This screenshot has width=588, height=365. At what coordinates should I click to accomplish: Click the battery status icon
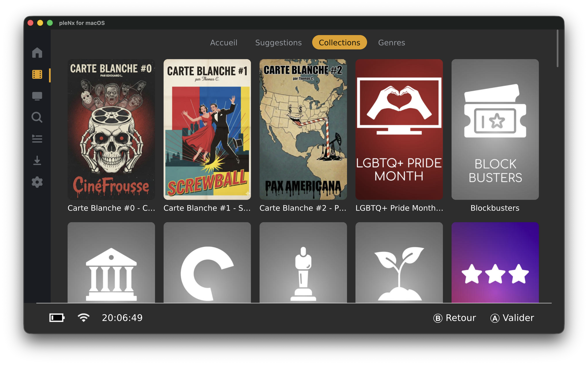coord(57,318)
